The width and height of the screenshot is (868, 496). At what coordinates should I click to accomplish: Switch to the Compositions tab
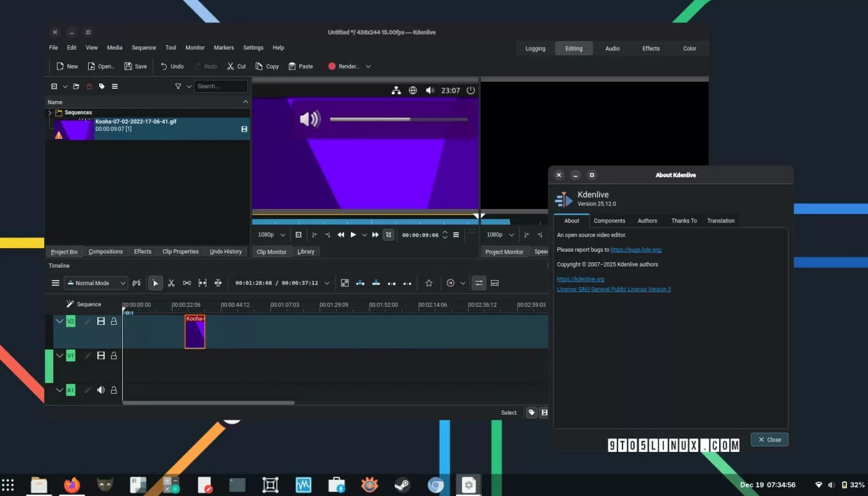point(105,252)
